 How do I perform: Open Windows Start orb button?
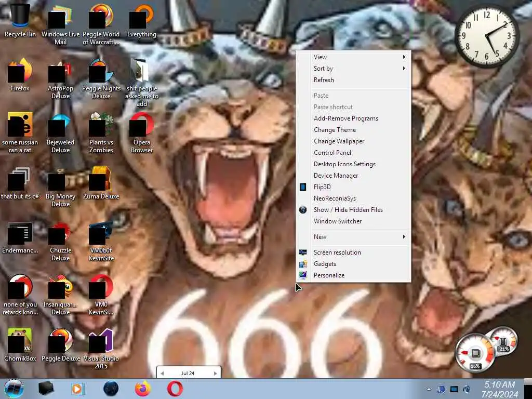[14, 389]
